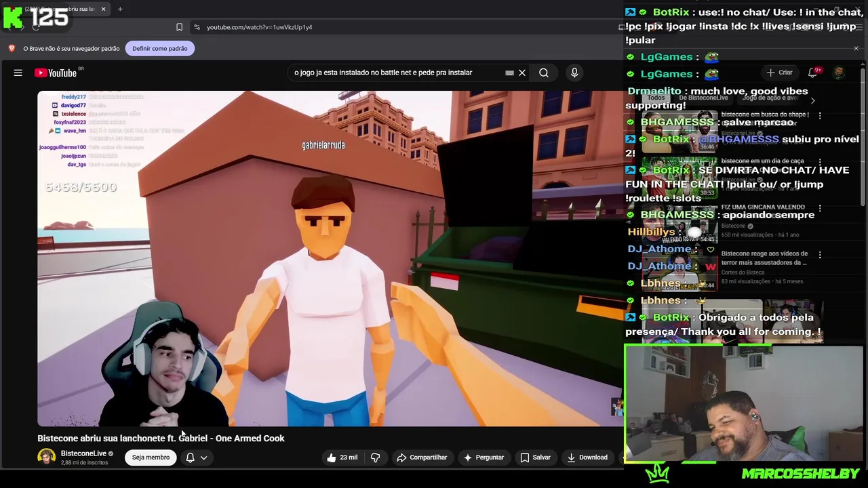This screenshot has width=868, height=488.
Task: Click '83 mil visualizações' text in sidebar
Action: [745, 281]
